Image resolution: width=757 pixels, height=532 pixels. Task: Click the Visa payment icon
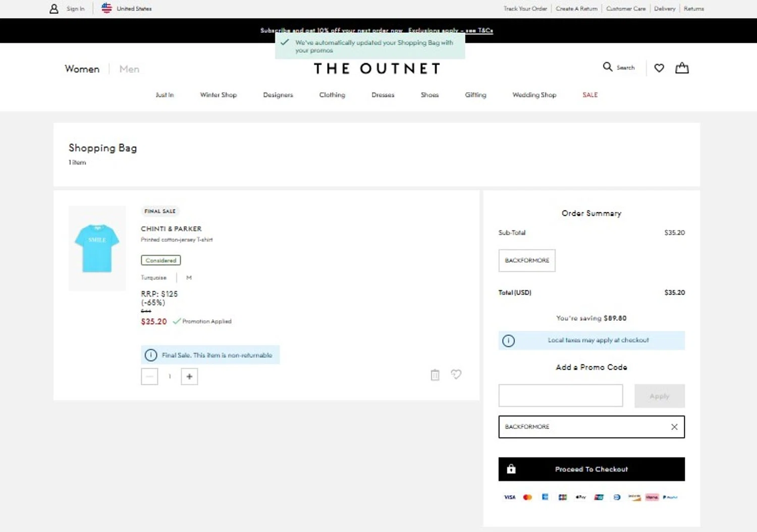click(510, 497)
